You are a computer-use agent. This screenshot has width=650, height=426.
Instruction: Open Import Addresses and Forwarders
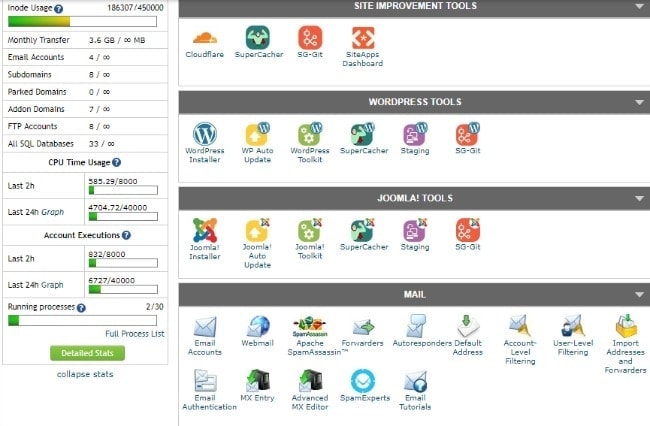pyautogui.click(x=626, y=344)
